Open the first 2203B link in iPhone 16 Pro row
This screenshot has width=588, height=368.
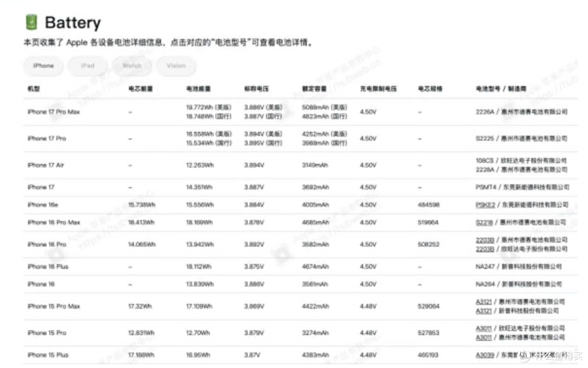[485, 240]
